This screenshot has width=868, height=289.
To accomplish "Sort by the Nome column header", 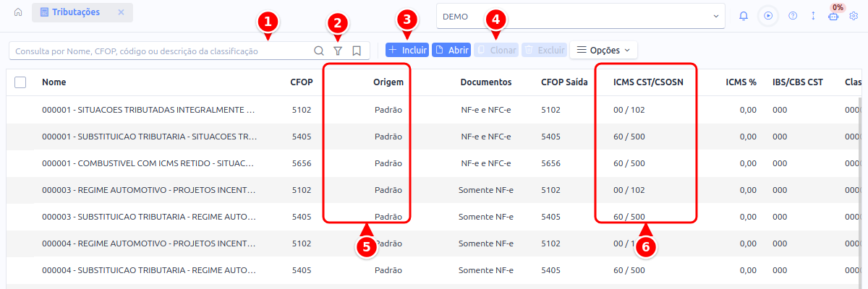I will coord(54,82).
